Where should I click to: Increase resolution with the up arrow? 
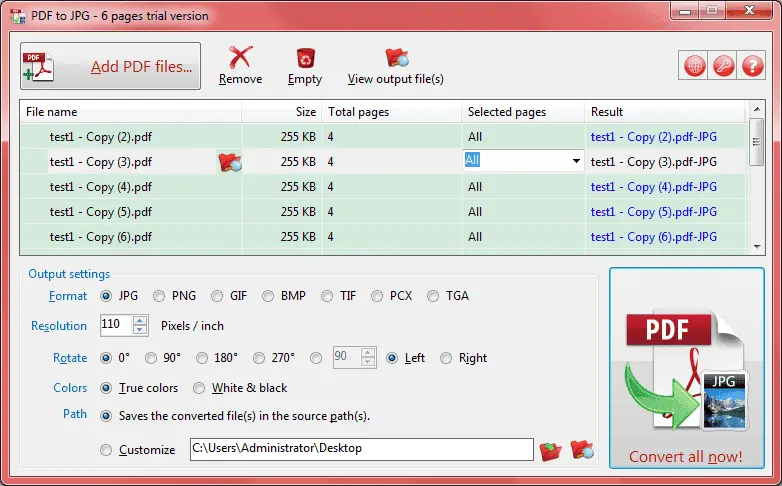click(x=140, y=320)
